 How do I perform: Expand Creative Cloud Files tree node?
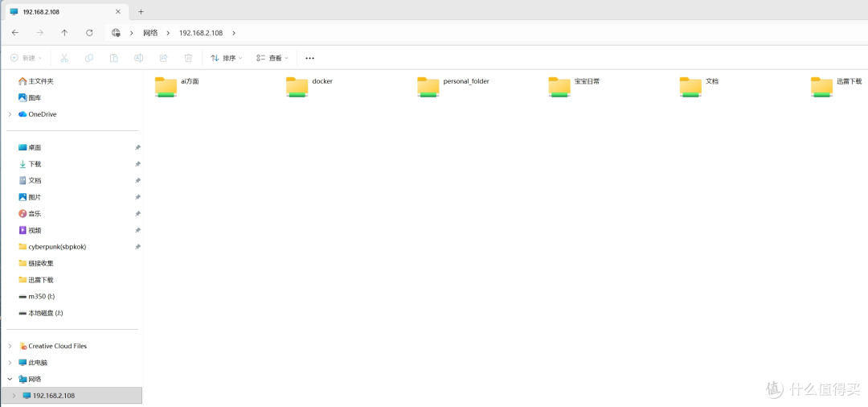coord(10,346)
